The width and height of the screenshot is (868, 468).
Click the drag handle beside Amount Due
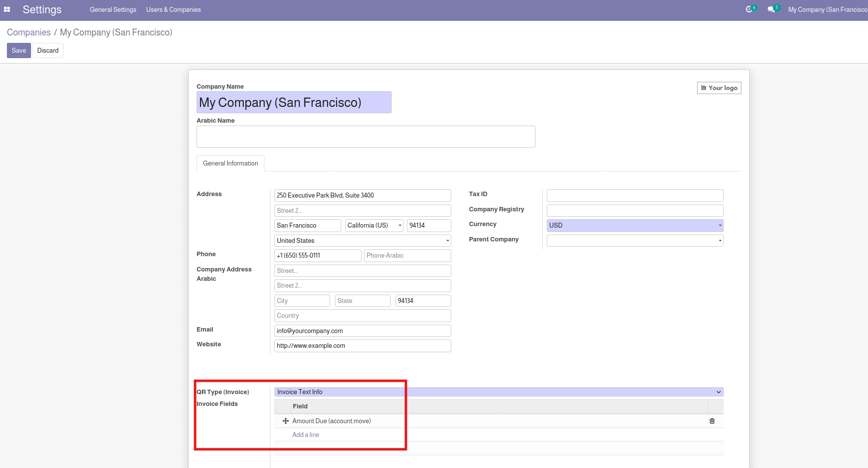click(285, 421)
